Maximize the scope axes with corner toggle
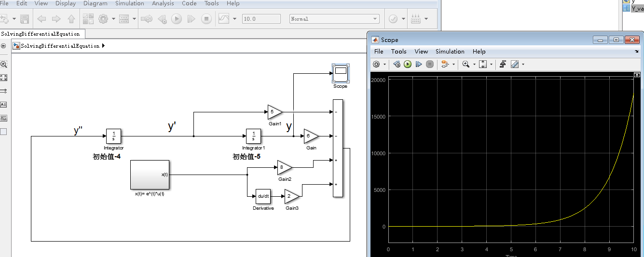This screenshot has height=257, width=644. (637, 75)
